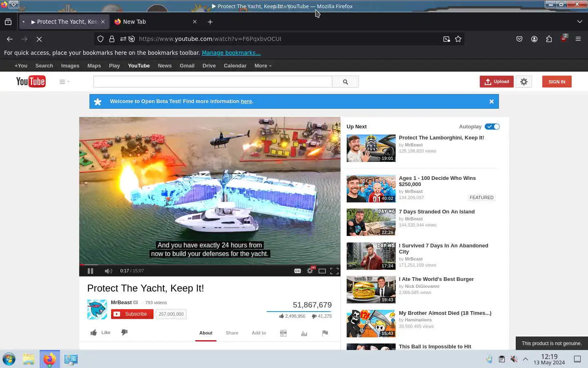The width and height of the screenshot is (588, 368).
Task: Click the magnifier search button
Action: (345, 81)
